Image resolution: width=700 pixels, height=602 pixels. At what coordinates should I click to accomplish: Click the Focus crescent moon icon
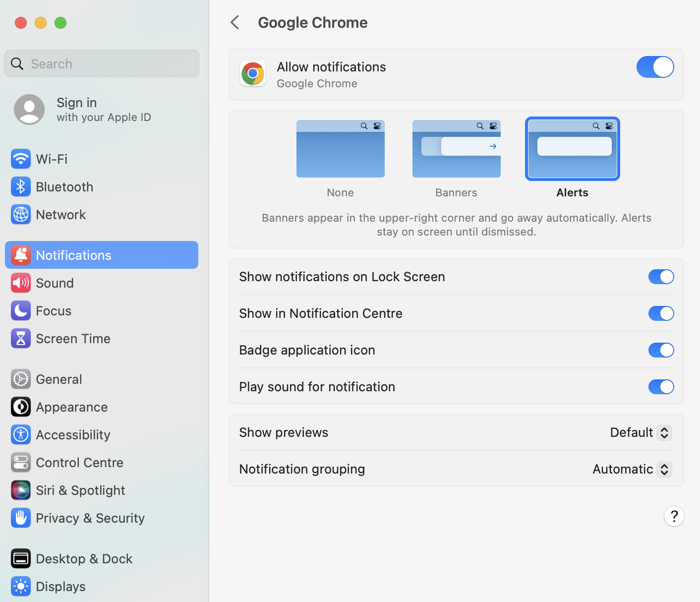[21, 310]
